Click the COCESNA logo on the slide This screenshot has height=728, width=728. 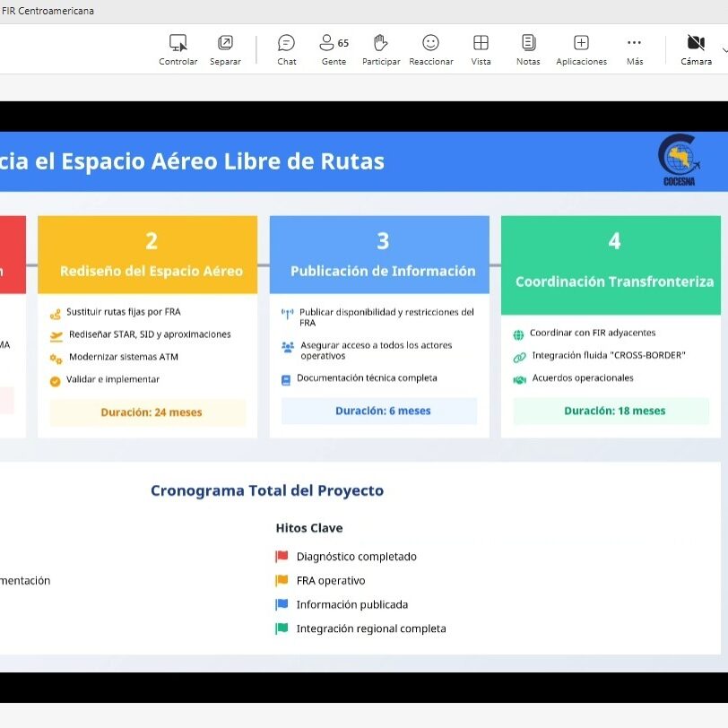click(x=677, y=160)
